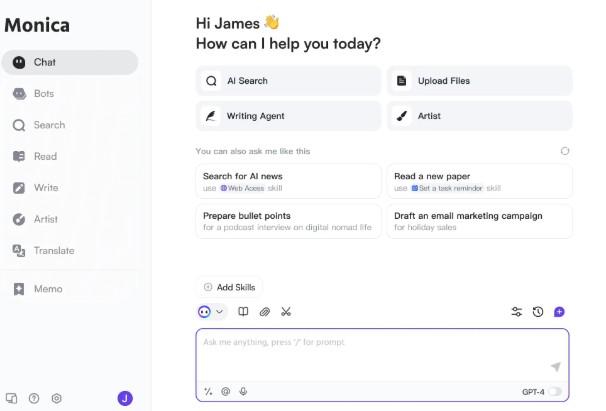The width and height of the screenshot is (606, 411).
Task: Click the microphone voice input icon
Action: (x=243, y=392)
